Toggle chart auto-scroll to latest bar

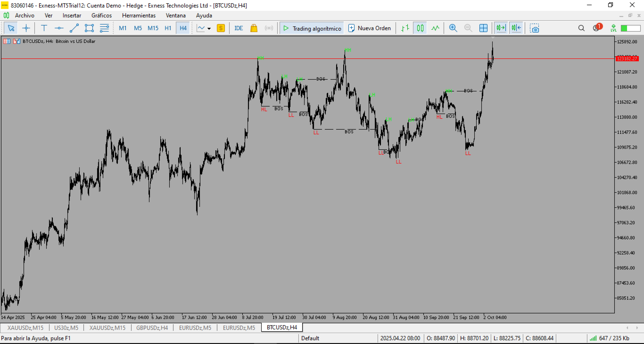[501, 28]
